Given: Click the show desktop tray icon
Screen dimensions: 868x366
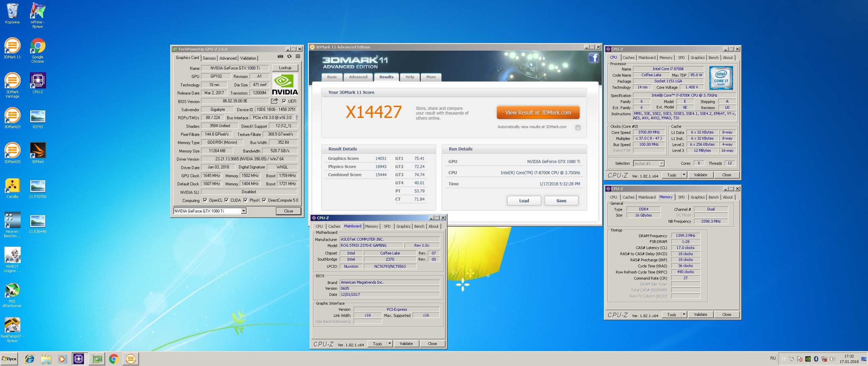Looking at the screenshot, I should [864, 359].
